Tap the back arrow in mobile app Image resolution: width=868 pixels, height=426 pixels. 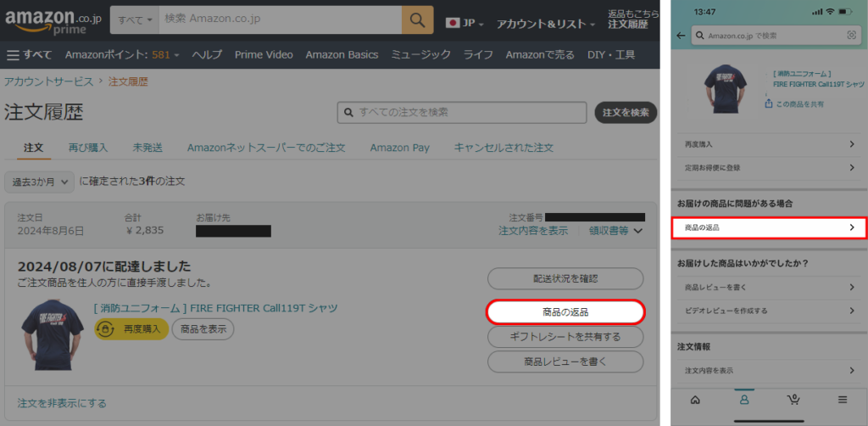[681, 36]
